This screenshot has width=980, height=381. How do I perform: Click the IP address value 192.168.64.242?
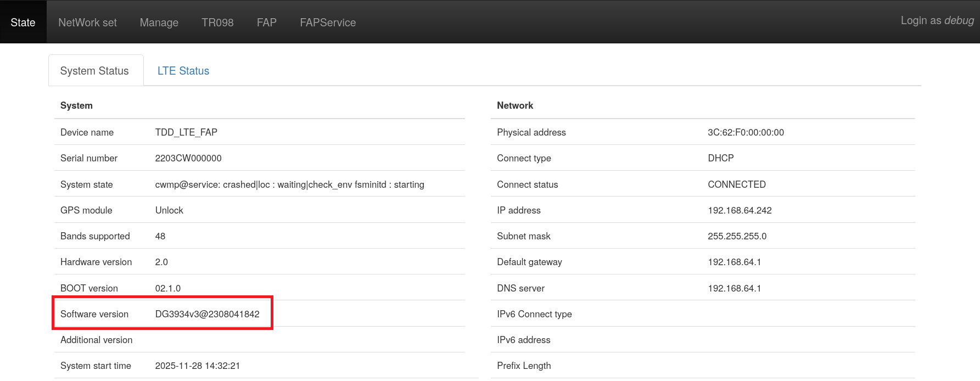pos(740,210)
